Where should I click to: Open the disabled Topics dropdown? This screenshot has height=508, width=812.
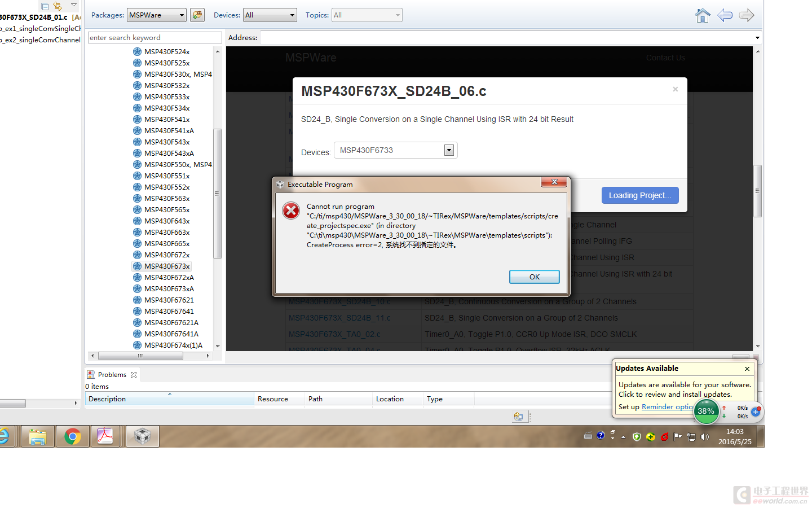(x=367, y=15)
